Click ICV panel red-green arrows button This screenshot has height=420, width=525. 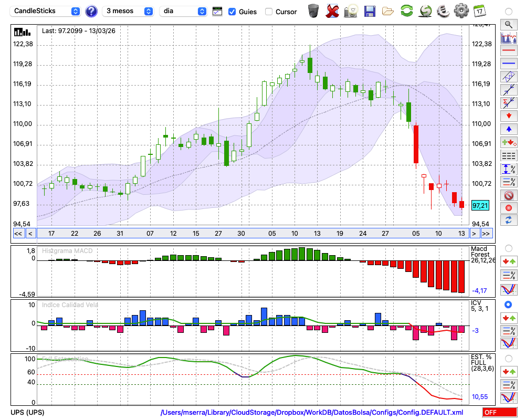click(509, 318)
